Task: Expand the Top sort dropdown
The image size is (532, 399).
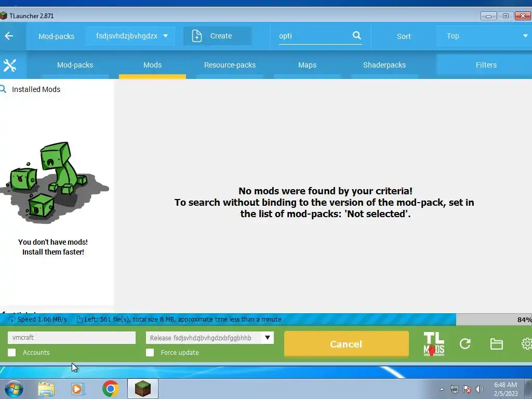Action: tap(484, 36)
